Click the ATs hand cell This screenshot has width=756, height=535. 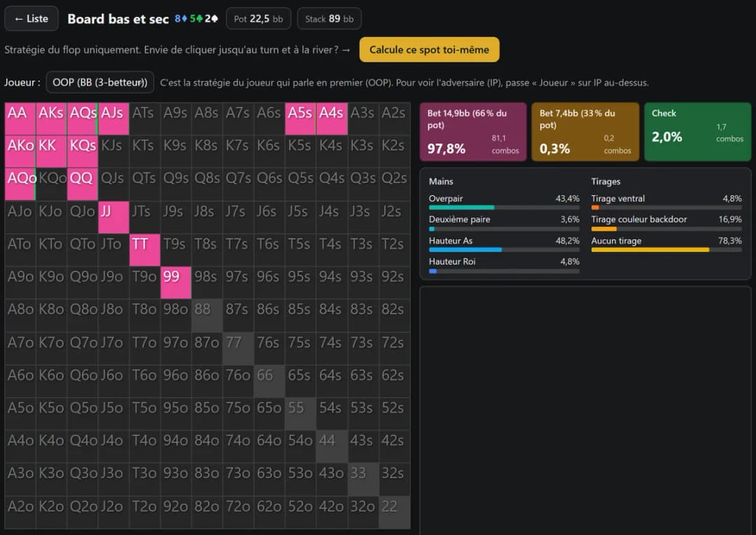(145, 118)
